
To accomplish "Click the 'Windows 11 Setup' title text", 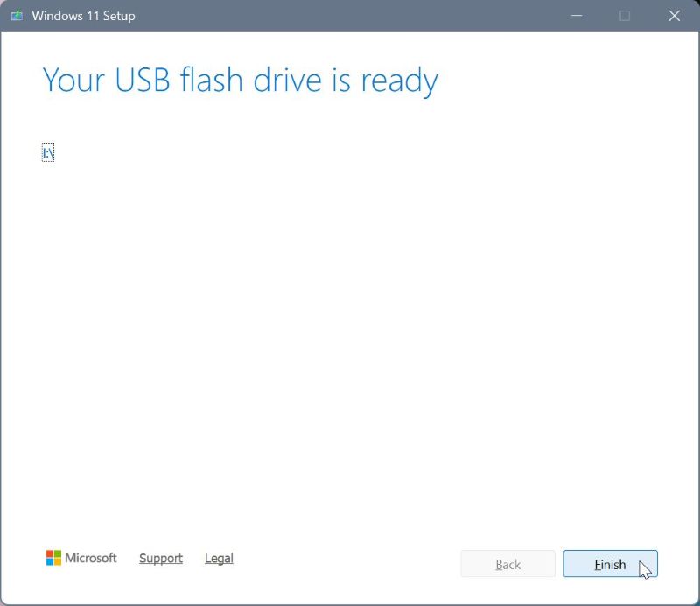I will [83, 16].
